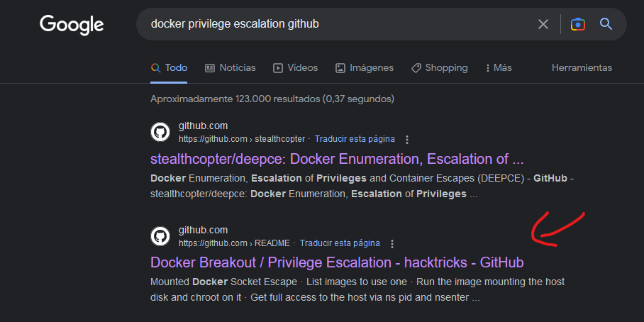Click Traducir esta página for README result
This screenshot has width=644, height=322.
pos(340,243)
